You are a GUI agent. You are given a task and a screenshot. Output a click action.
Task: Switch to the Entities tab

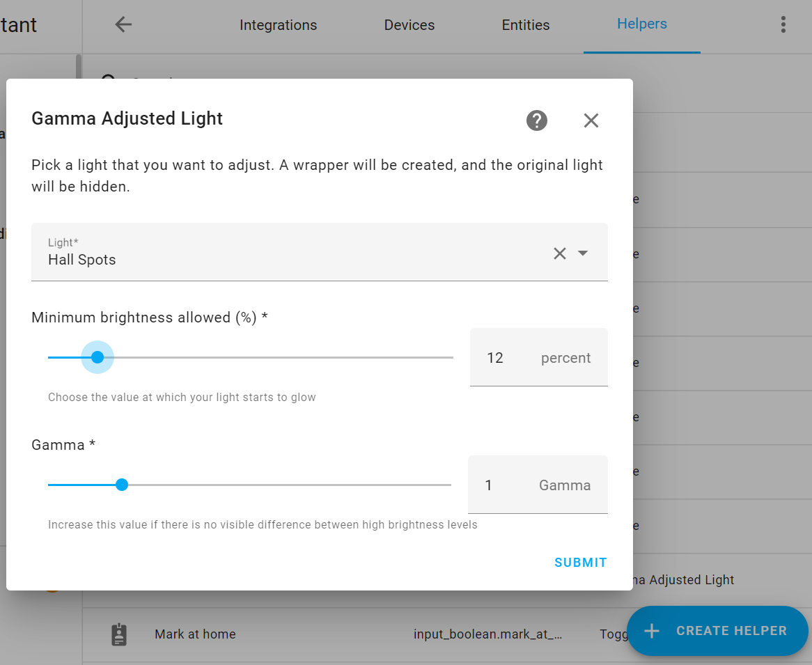point(525,24)
